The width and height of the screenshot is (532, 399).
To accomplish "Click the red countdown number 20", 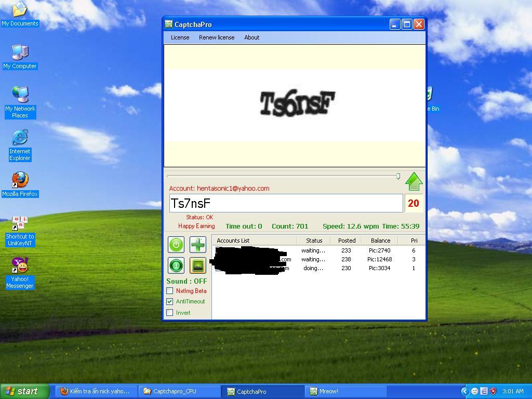I will point(413,203).
